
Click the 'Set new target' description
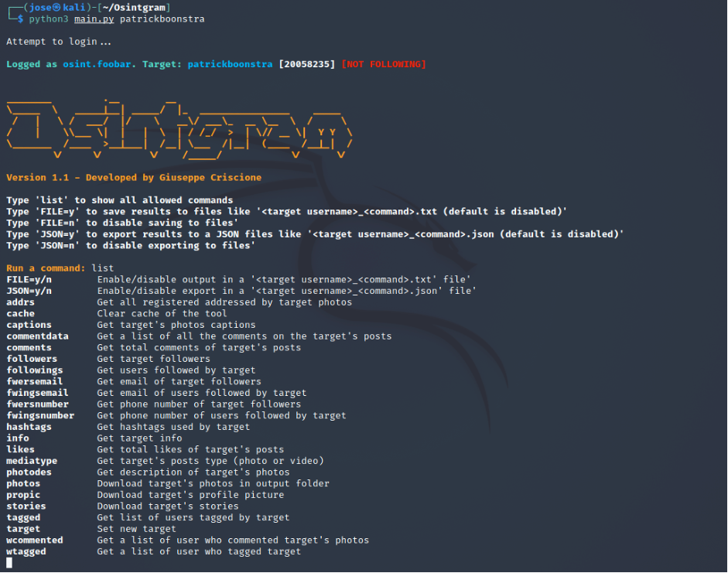point(136,528)
